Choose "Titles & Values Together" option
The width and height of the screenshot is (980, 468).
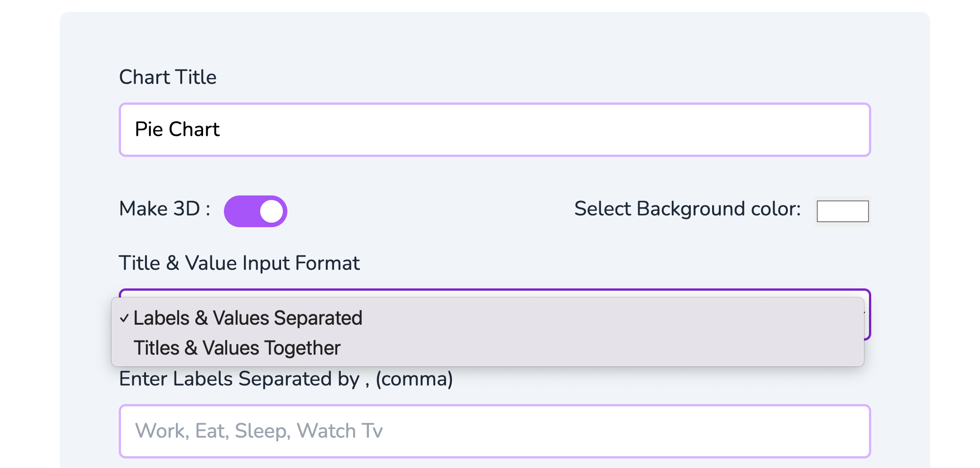(237, 348)
